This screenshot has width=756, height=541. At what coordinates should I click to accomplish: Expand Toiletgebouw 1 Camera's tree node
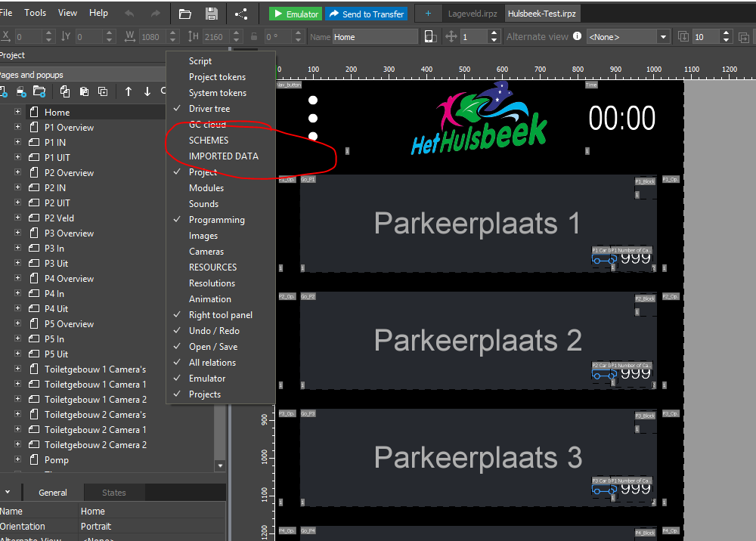pyautogui.click(x=18, y=369)
